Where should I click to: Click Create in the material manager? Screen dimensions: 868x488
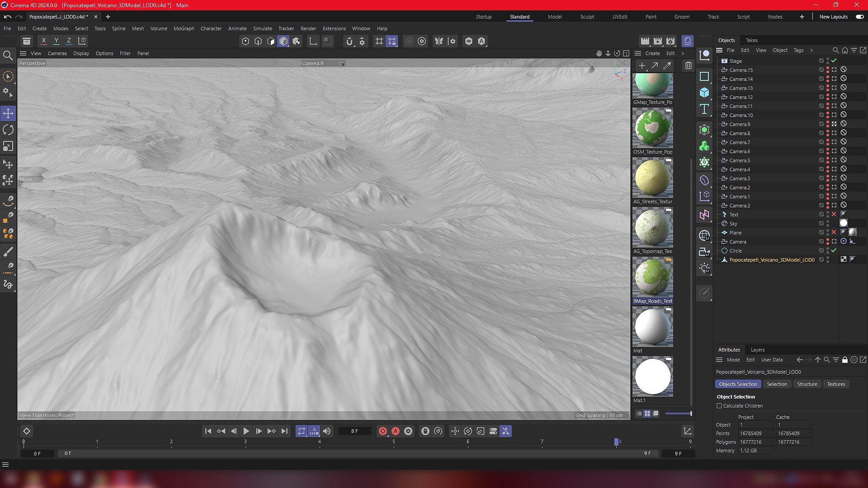click(x=652, y=53)
